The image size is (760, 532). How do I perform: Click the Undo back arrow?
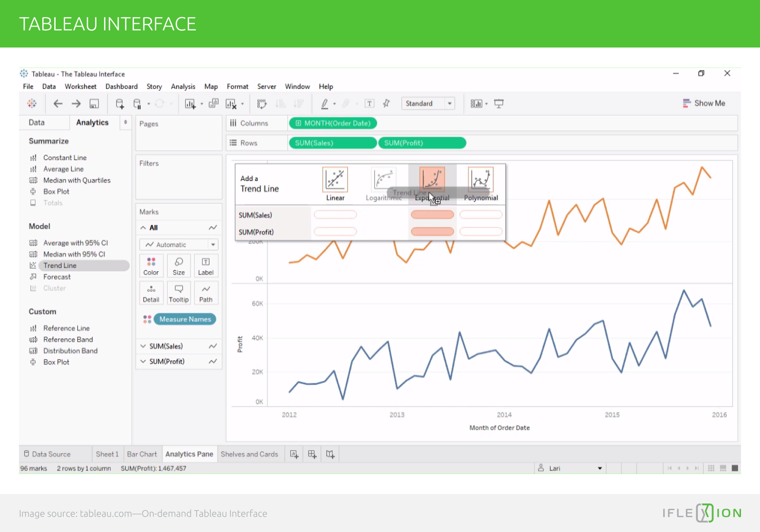coord(58,104)
